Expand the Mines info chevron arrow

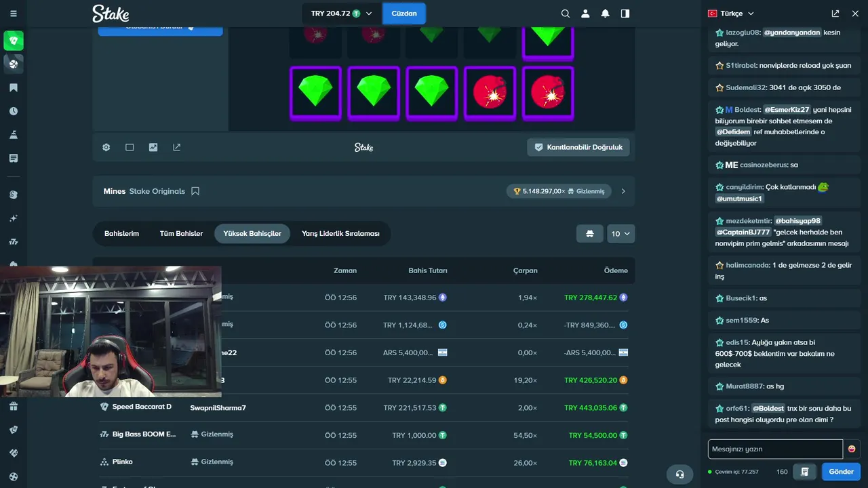point(623,191)
